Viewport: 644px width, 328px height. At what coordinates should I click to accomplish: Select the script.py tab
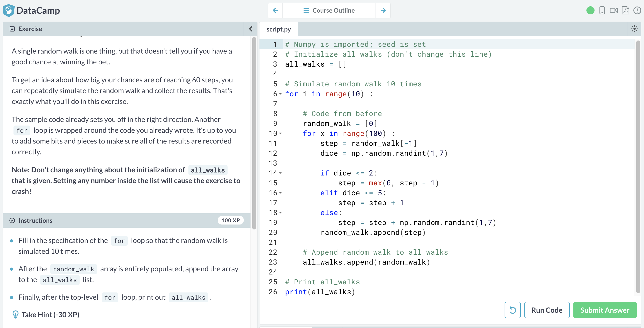coord(279,29)
